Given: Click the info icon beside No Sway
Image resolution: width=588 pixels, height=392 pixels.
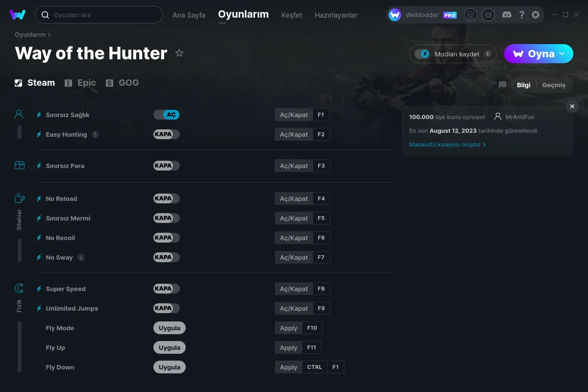Looking at the screenshot, I should [x=81, y=257].
